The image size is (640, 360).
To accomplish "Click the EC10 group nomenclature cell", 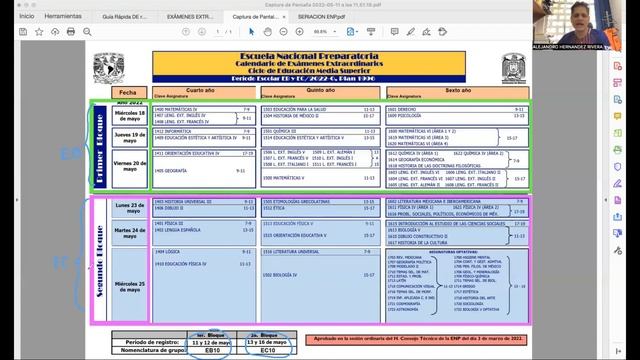I will coord(267,350).
